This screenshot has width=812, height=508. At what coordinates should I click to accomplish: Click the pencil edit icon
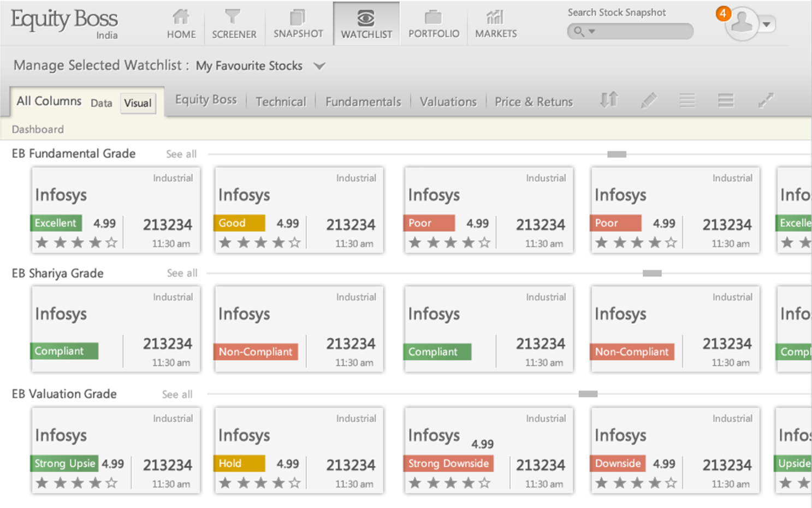pos(648,100)
